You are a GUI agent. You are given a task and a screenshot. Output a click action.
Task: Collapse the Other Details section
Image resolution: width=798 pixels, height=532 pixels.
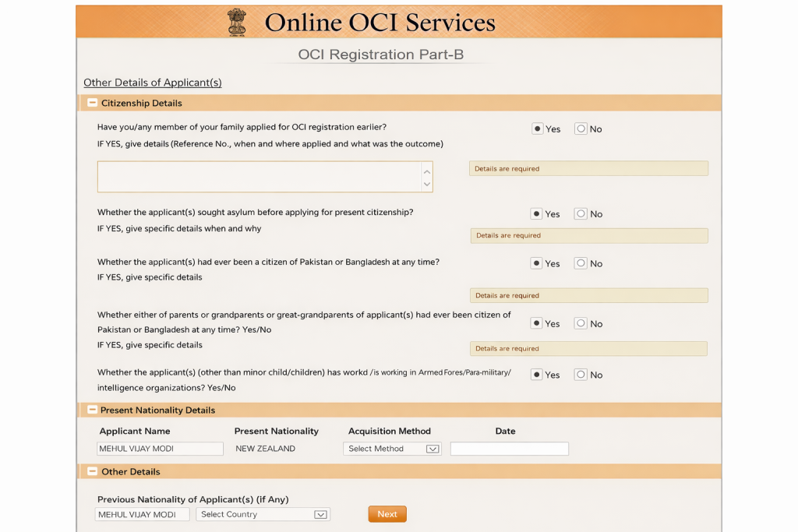(x=92, y=471)
